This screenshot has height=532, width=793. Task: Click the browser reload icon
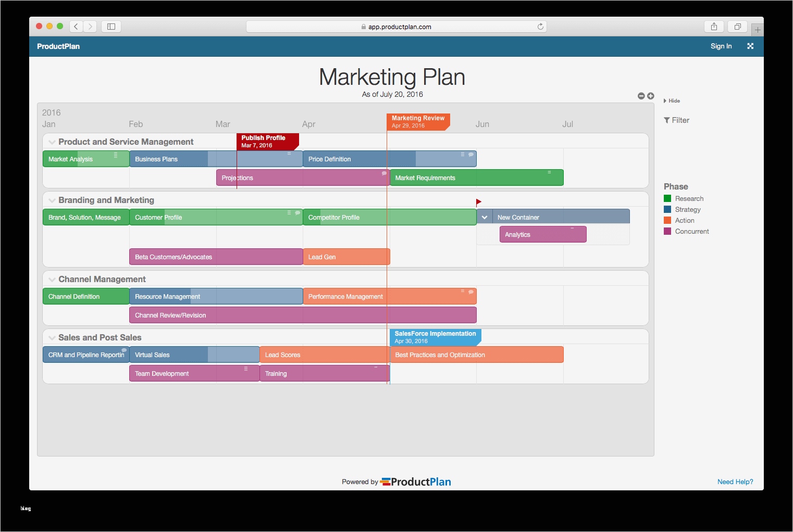point(540,27)
